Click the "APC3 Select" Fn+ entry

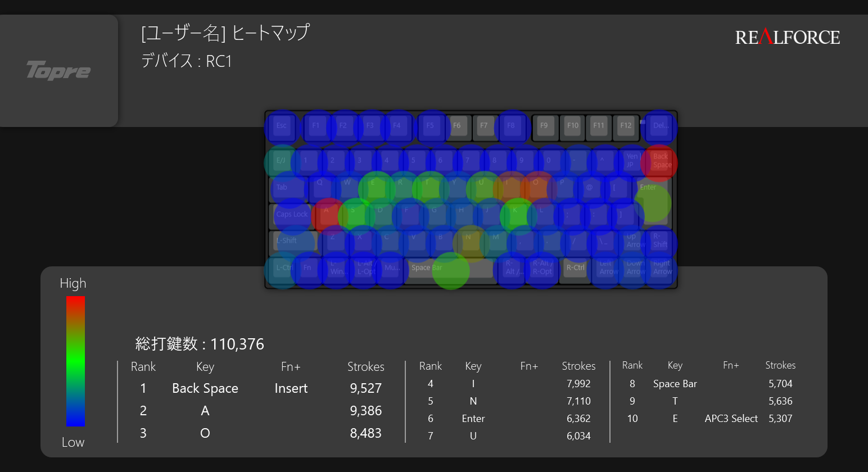point(731,419)
